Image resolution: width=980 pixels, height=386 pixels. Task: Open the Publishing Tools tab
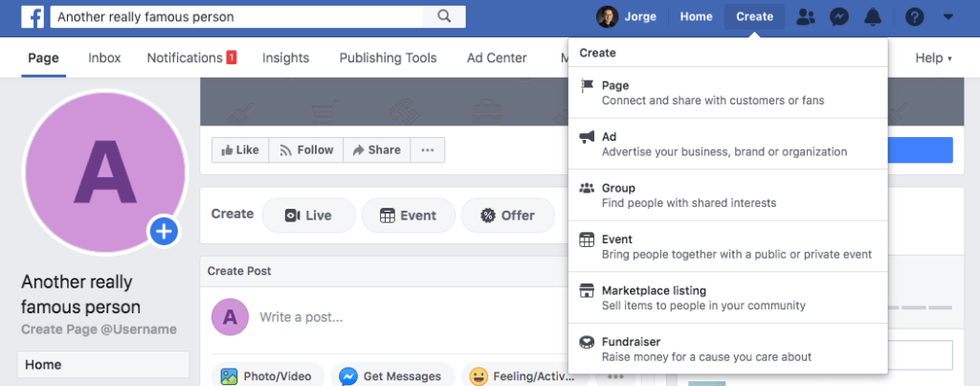click(389, 58)
